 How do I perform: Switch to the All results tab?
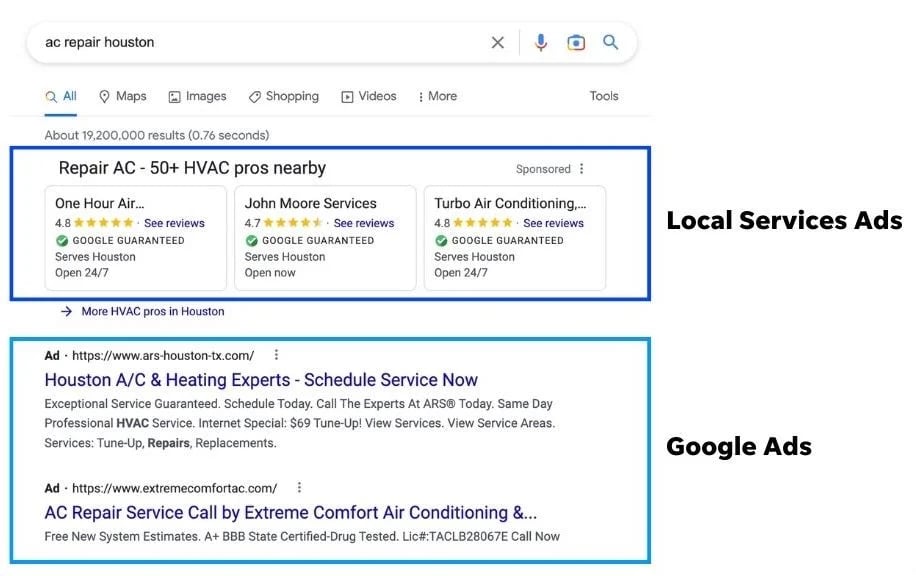pos(62,96)
